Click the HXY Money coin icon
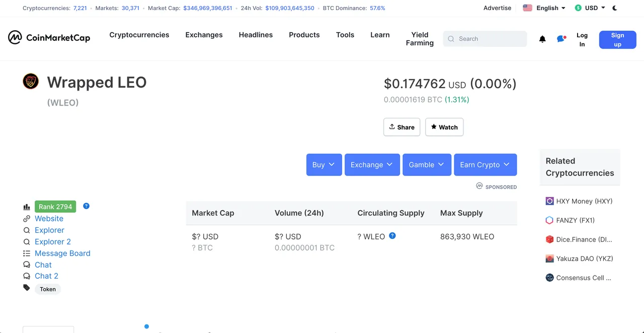This screenshot has height=333, width=644. pos(549,201)
